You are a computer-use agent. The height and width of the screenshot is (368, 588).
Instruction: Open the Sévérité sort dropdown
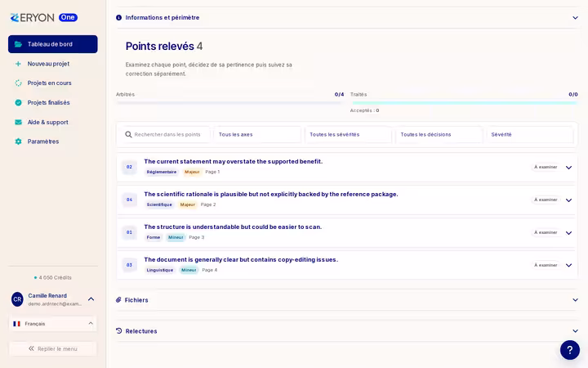[530, 134]
